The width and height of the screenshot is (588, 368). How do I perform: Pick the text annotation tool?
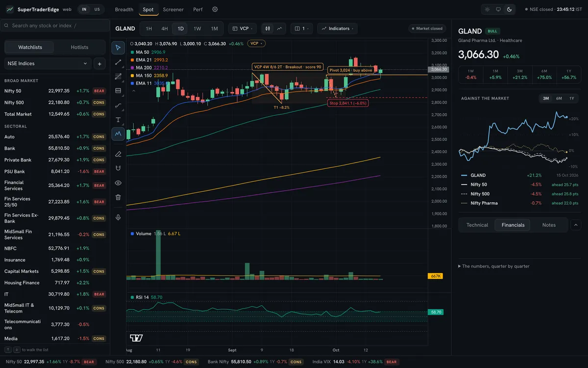point(118,119)
